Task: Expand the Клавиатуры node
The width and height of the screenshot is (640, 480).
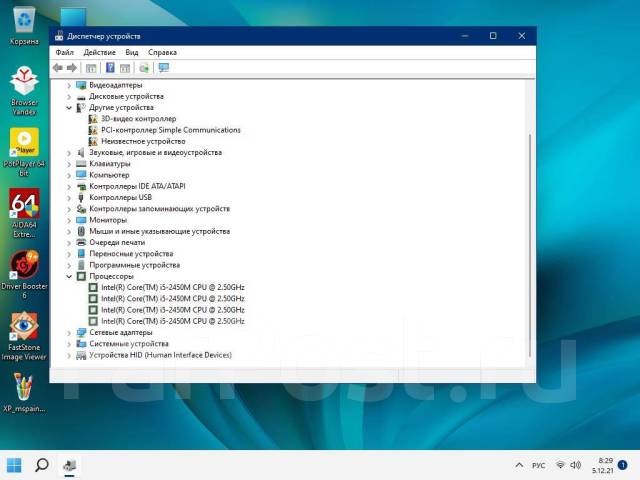Action: 69,164
